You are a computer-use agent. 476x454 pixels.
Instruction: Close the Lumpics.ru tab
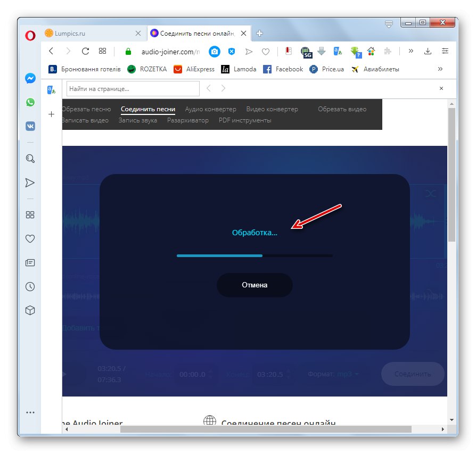pyautogui.click(x=138, y=34)
